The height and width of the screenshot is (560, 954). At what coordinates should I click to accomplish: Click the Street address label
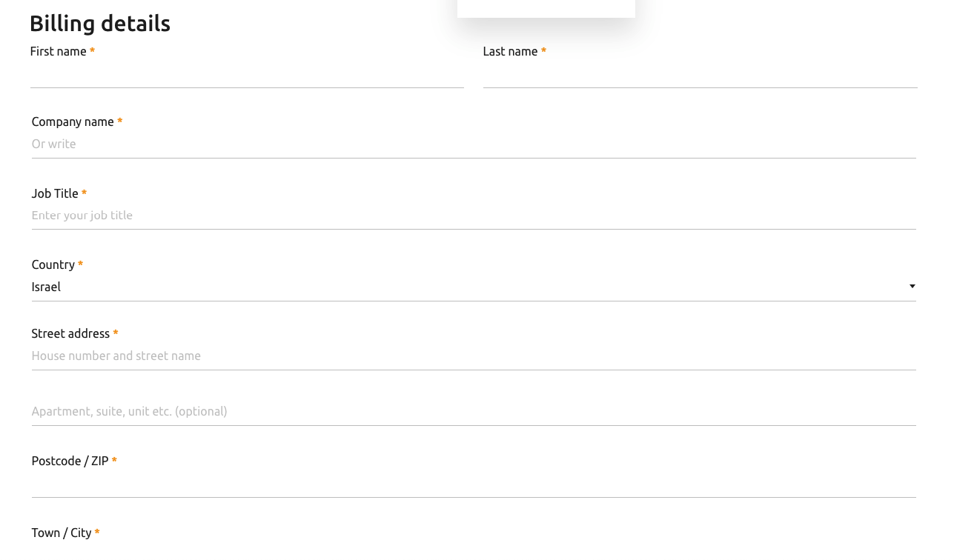pyautogui.click(x=70, y=333)
